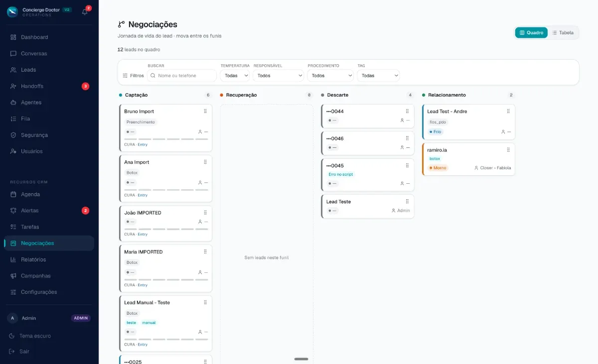
Task: Click the Bruno Import lead name
Action: [139, 112]
